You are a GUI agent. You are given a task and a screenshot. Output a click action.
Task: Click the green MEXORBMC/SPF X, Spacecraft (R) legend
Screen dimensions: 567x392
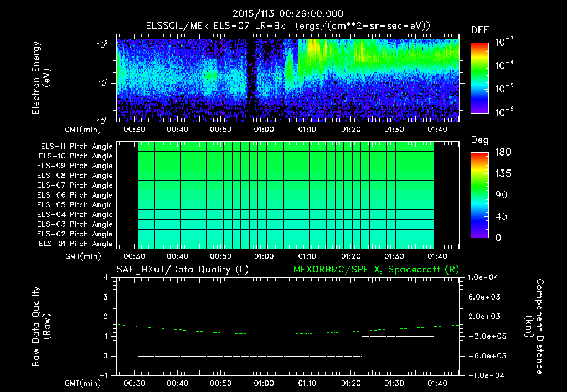[x=376, y=270]
